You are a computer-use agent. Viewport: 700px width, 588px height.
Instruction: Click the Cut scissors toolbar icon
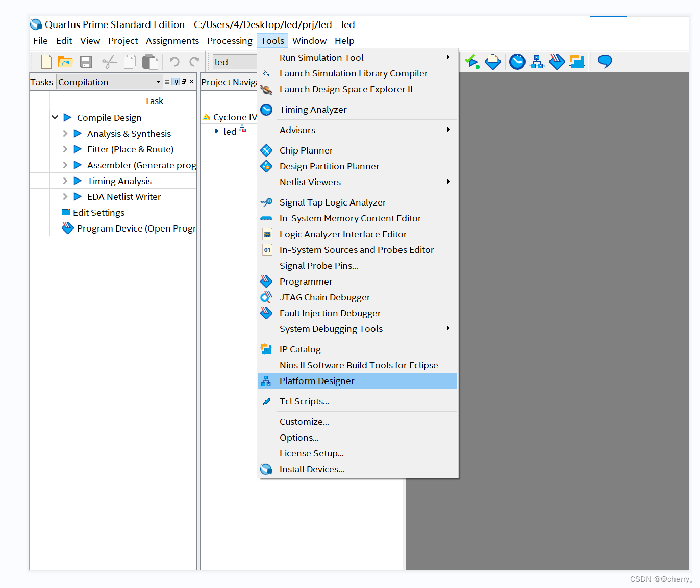coord(110,62)
